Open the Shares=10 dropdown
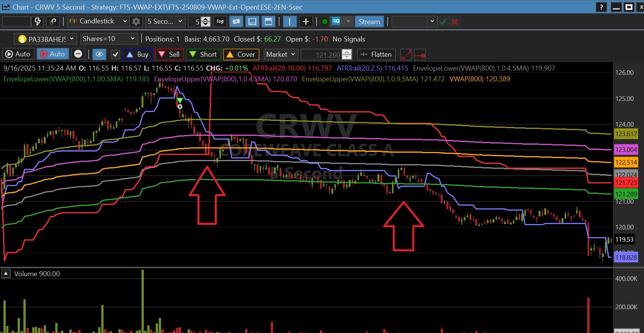The width and height of the screenshot is (644, 333). click(x=109, y=39)
